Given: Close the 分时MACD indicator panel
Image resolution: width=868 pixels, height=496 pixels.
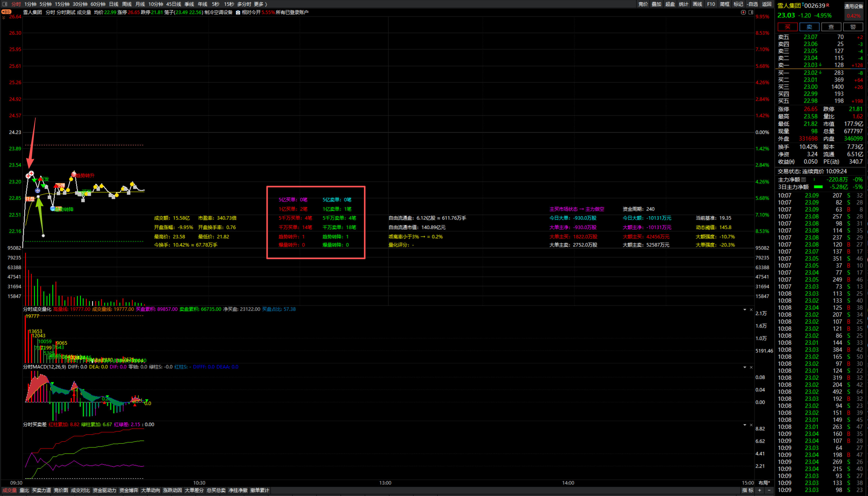Looking at the screenshot, I should tap(751, 367).
